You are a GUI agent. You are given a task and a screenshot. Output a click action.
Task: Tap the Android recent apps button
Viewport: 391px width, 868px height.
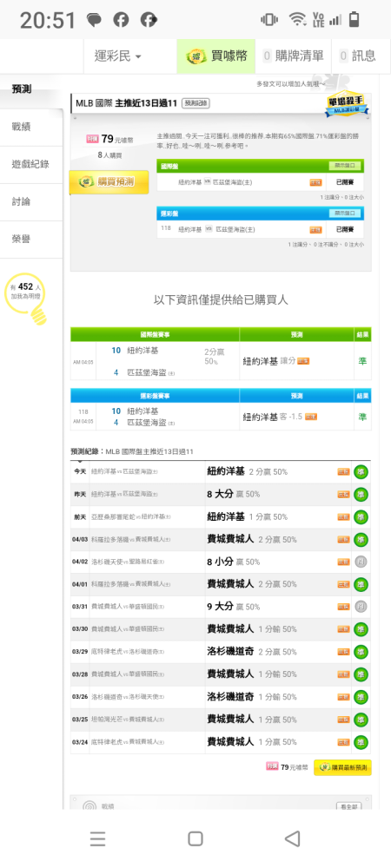coord(97,838)
